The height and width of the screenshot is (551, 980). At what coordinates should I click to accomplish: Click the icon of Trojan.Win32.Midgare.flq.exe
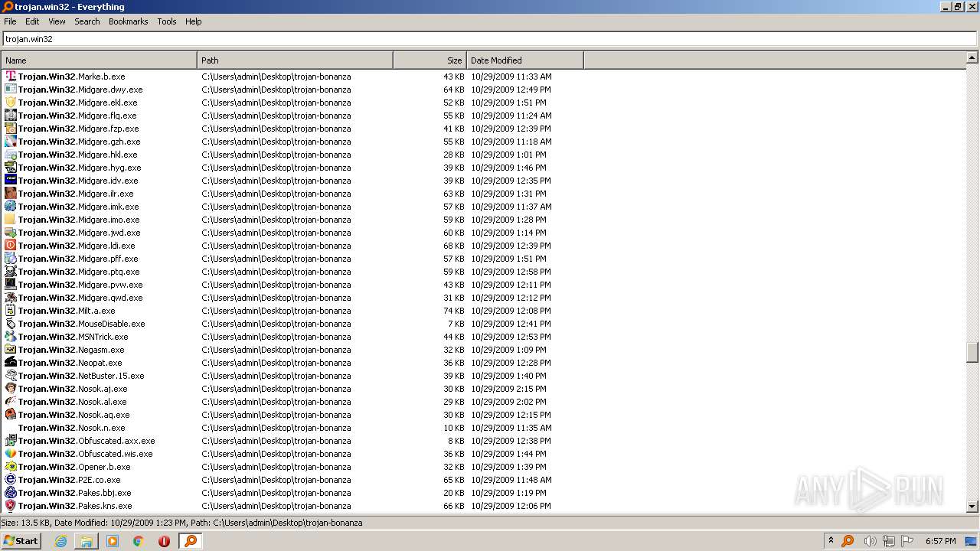(x=11, y=116)
